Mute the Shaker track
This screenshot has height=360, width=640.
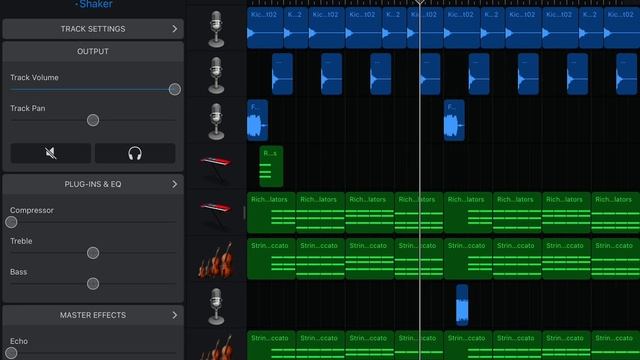click(x=51, y=153)
